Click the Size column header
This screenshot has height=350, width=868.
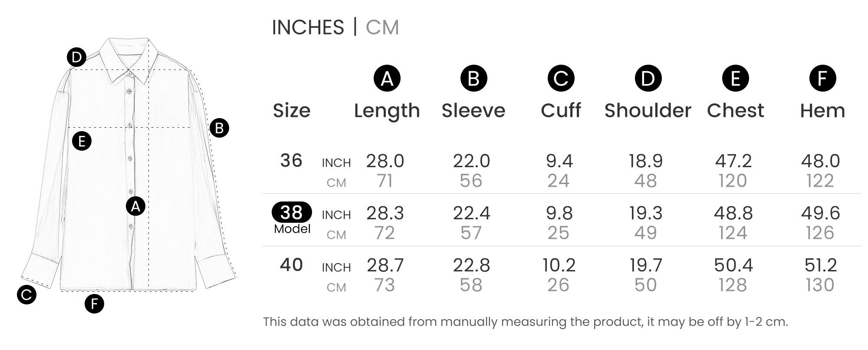click(x=292, y=111)
